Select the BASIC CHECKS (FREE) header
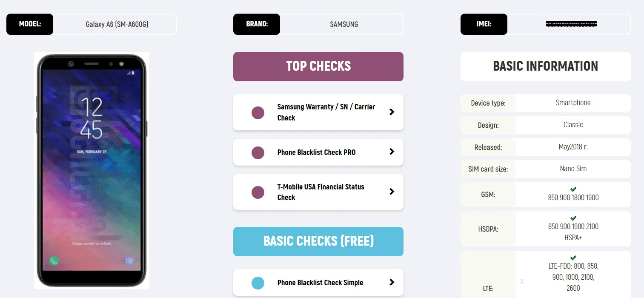This screenshot has height=298, width=644. coord(318,241)
